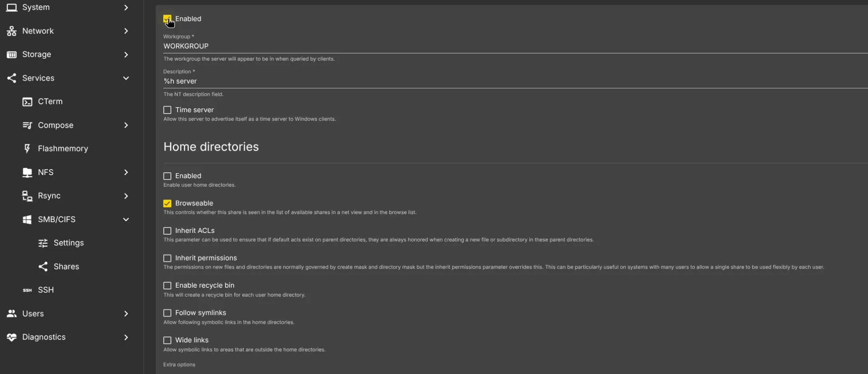The height and width of the screenshot is (374, 868).
Task: Open the Rsync service entry
Action: (x=49, y=196)
